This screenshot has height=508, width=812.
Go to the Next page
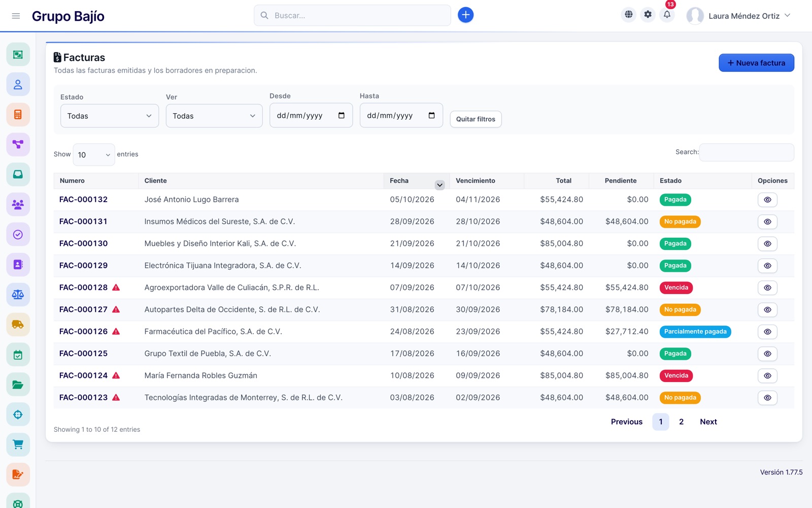click(x=708, y=422)
